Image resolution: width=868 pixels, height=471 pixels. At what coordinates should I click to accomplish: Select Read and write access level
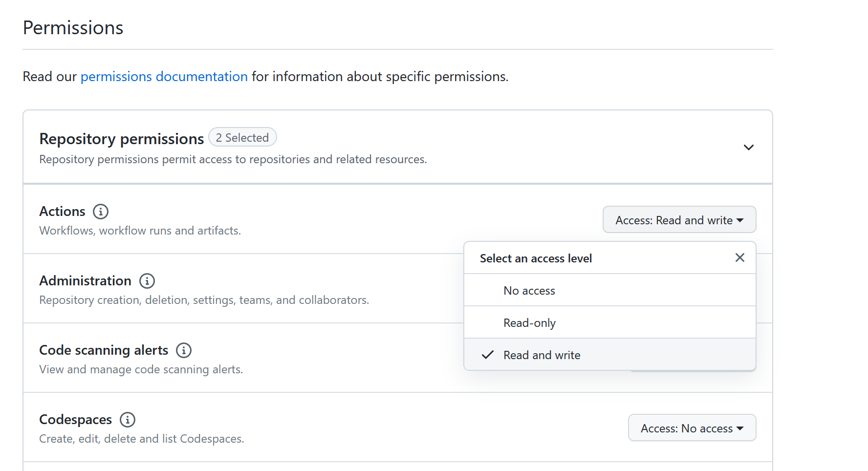[542, 355]
